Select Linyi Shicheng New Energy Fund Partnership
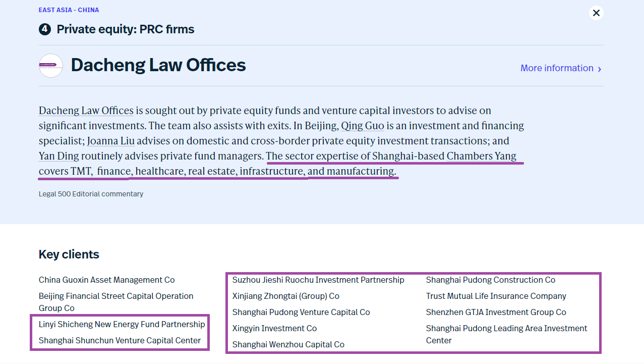644x364 pixels. pos(122,324)
